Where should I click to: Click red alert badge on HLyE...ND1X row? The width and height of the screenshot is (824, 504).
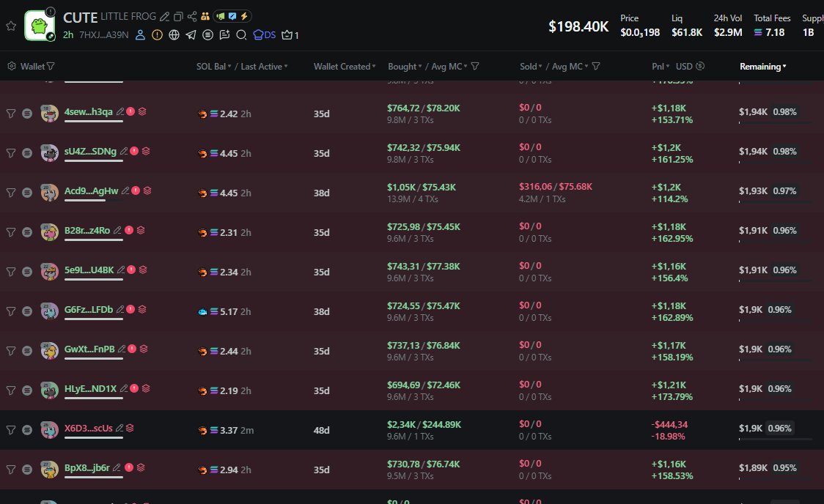coord(134,388)
